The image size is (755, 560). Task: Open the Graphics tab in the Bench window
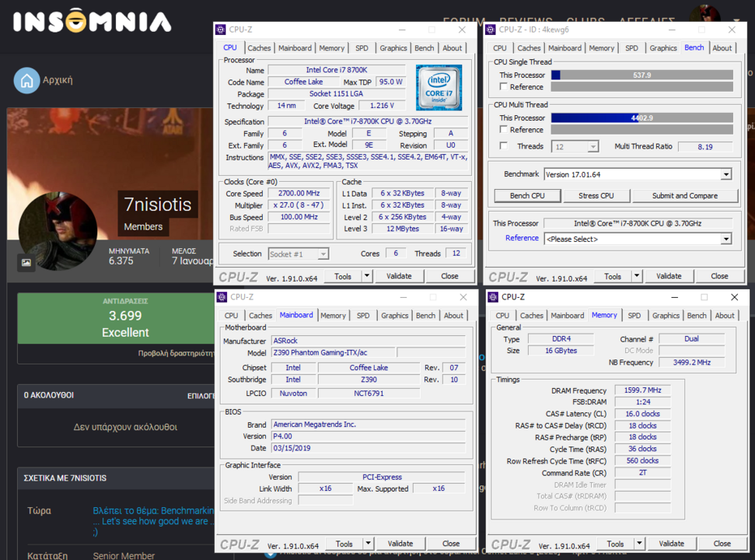[663, 48]
